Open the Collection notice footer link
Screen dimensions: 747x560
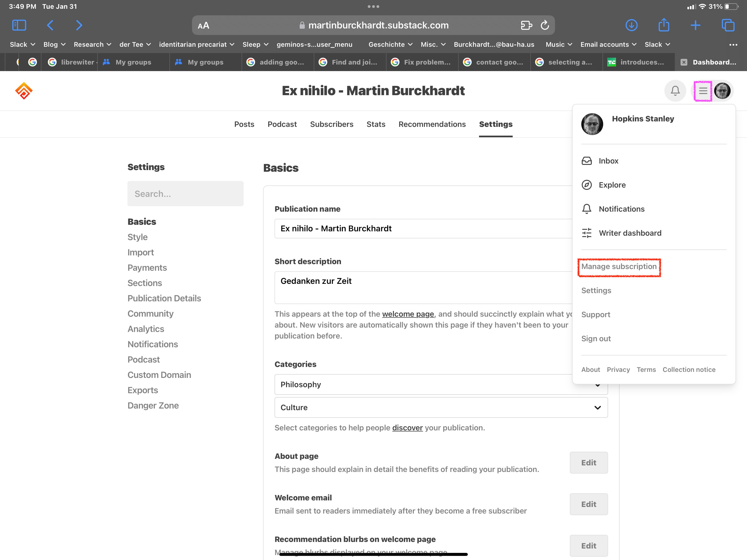(x=689, y=369)
